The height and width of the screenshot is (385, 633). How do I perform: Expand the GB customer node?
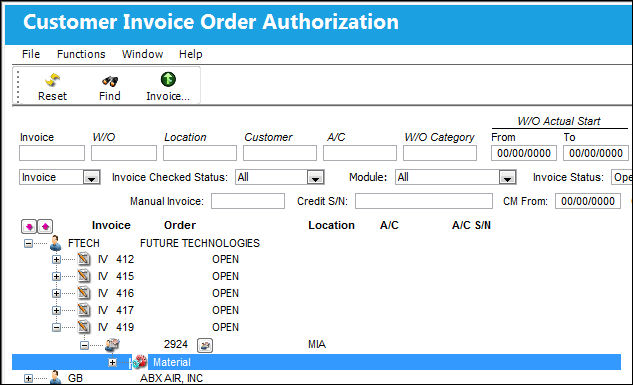28,378
